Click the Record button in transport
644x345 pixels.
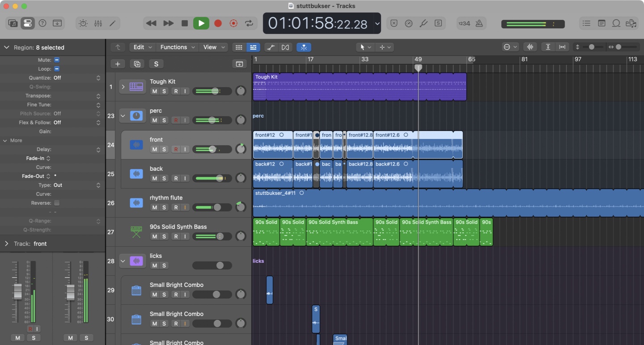tap(218, 23)
